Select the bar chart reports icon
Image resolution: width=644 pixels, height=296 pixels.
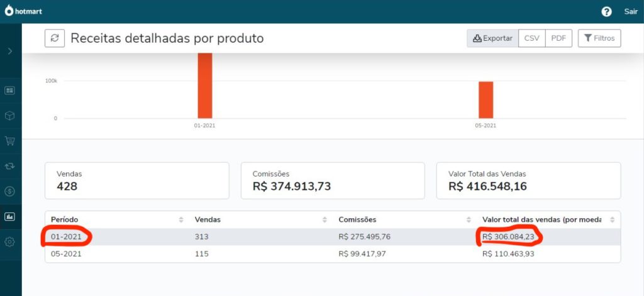click(10, 216)
